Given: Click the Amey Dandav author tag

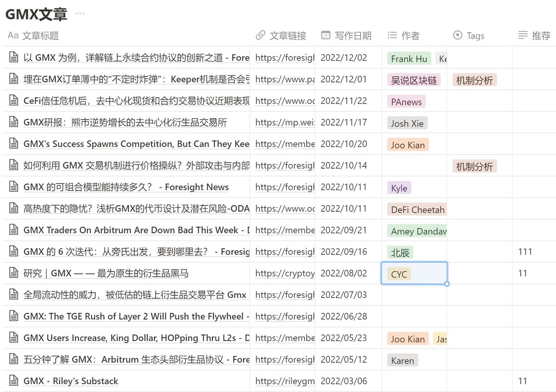Looking at the screenshot, I should click(417, 231).
